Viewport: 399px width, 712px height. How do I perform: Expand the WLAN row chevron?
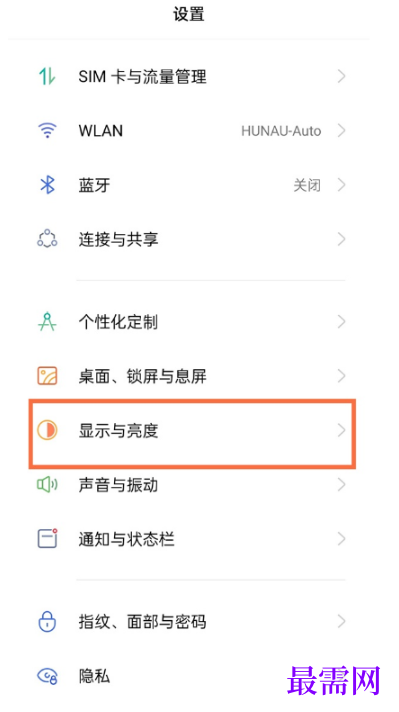(x=342, y=131)
